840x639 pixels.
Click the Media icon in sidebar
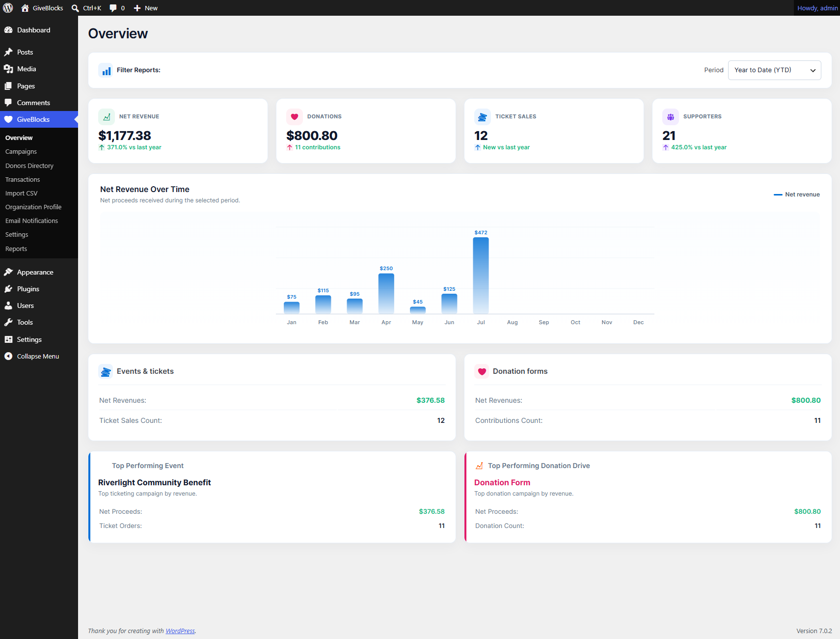click(x=8, y=69)
